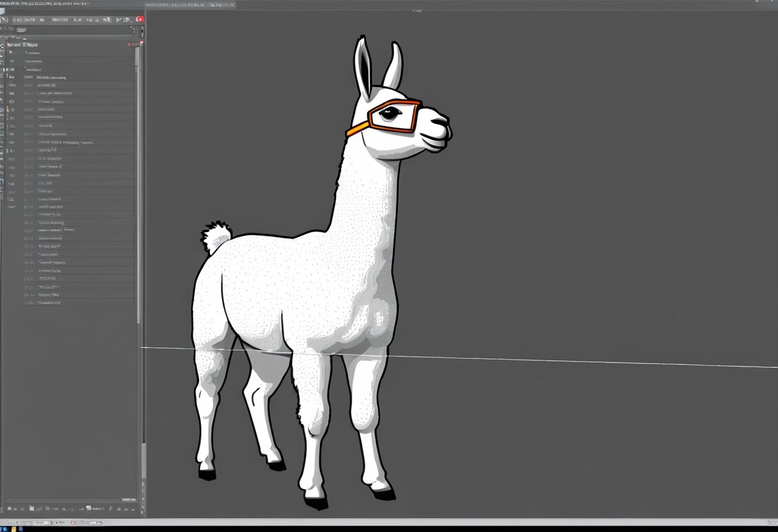Image resolution: width=778 pixels, height=532 pixels.
Task: Click the red notification badge in options bar
Action: click(x=141, y=19)
